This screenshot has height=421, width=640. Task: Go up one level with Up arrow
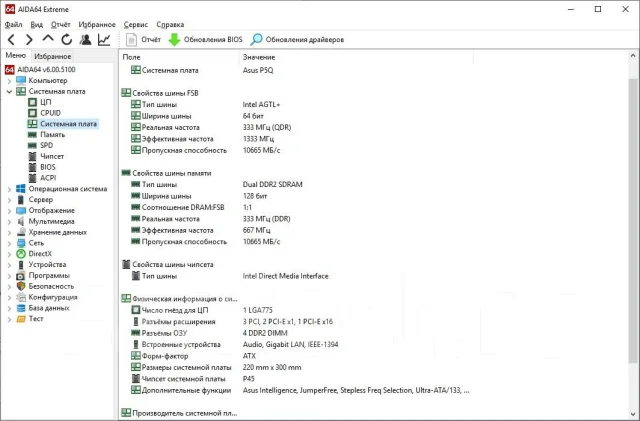[x=48, y=39]
